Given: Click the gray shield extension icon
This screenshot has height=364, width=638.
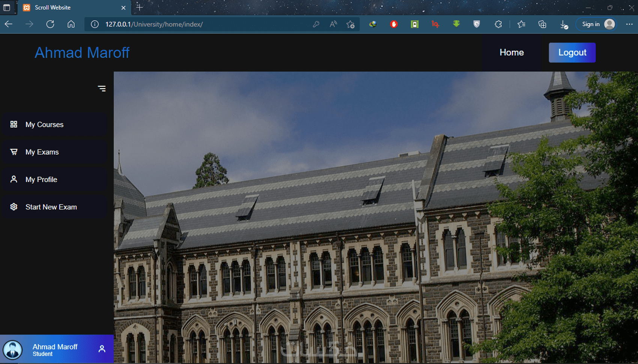Looking at the screenshot, I should 477,24.
